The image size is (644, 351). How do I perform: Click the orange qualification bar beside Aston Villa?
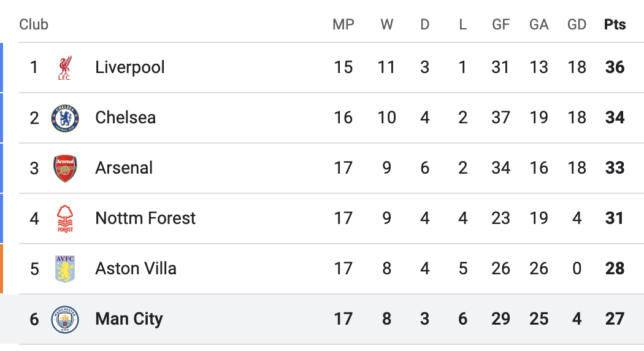(1, 269)
